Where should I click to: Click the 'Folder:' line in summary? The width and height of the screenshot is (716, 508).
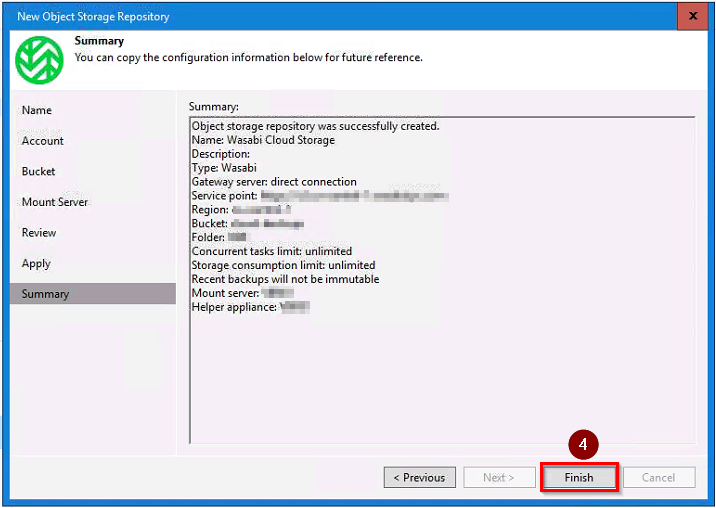(x=219, y=238)
